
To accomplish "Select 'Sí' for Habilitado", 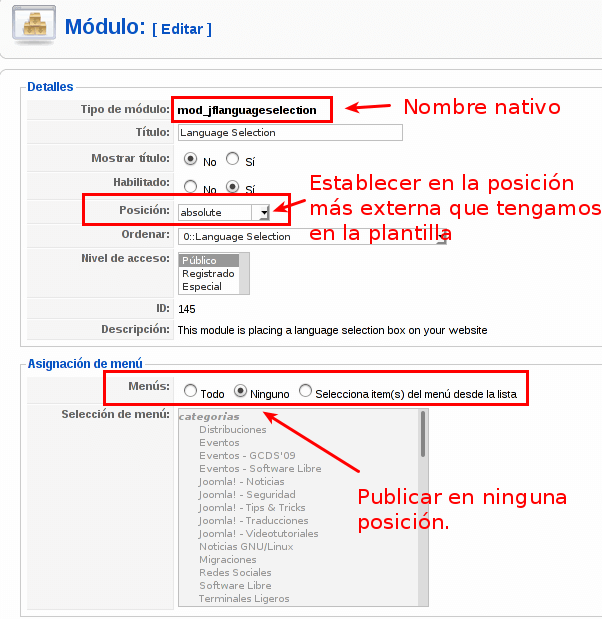I will point(232,186).
